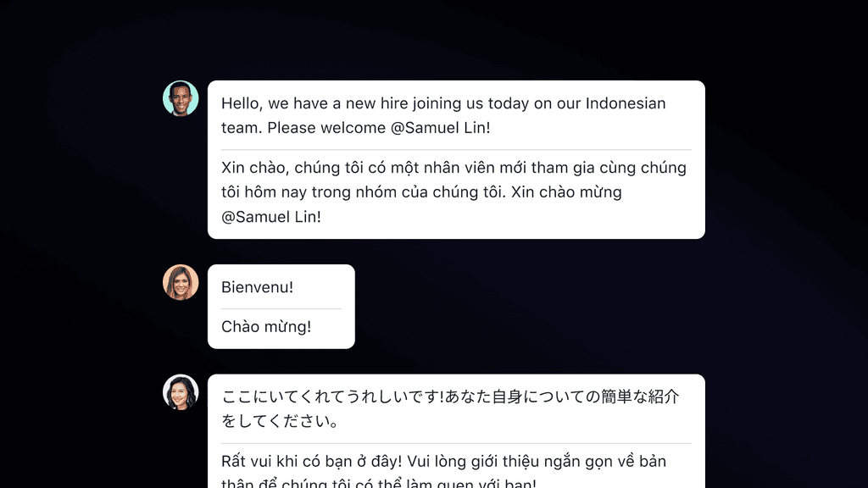
Task: Select the word Bienvenu in the second bubble
Action: point(256,287)
